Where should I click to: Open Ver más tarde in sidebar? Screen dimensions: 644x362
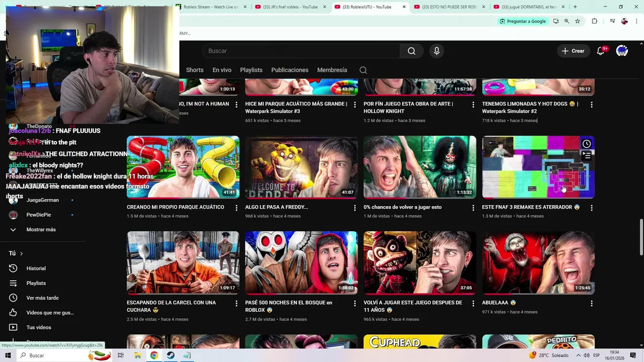42,298
